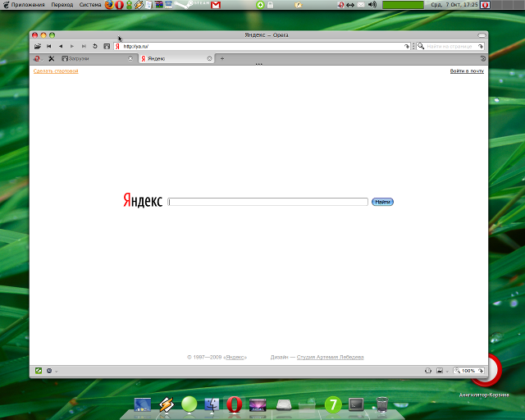Click the Fast Forward navigation button

[x=84, y=46]
